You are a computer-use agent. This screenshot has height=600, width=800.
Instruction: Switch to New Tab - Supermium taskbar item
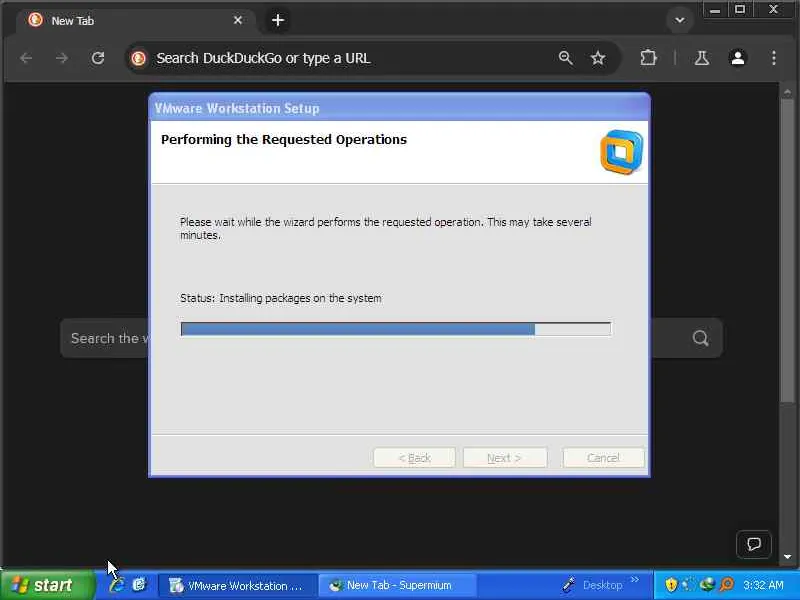point(398,585)
